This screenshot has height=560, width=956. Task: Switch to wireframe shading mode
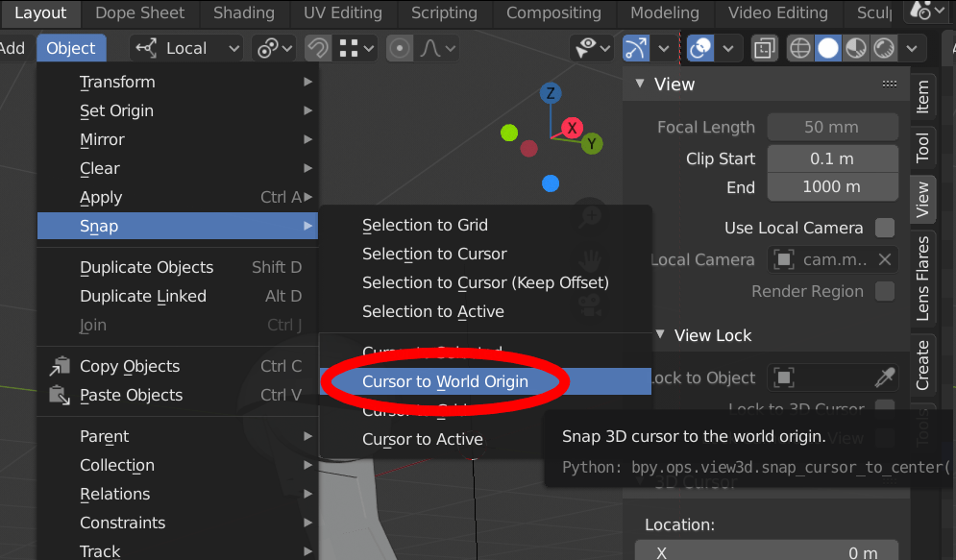pyautogui.click(x=799, y=48)
